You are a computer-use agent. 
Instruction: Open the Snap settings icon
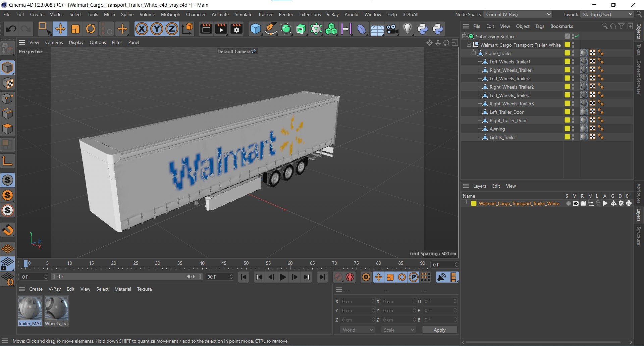(x=8, y=230)
